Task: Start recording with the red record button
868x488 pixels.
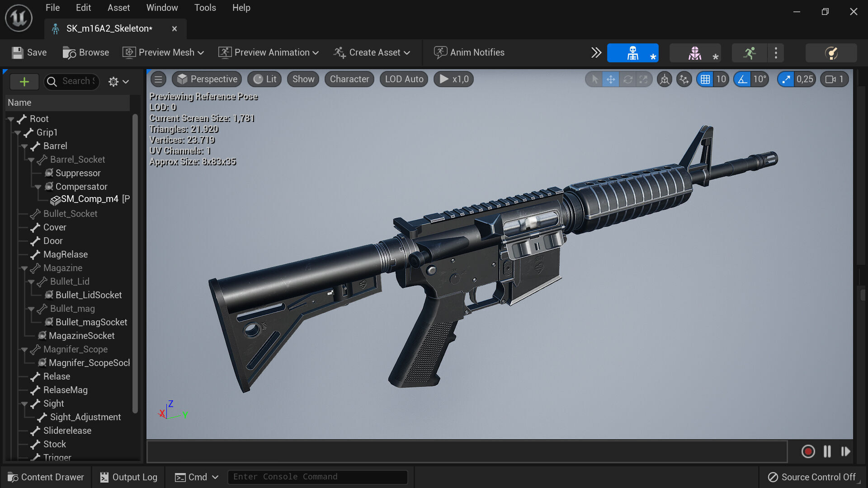Action: tap(808, 451)
